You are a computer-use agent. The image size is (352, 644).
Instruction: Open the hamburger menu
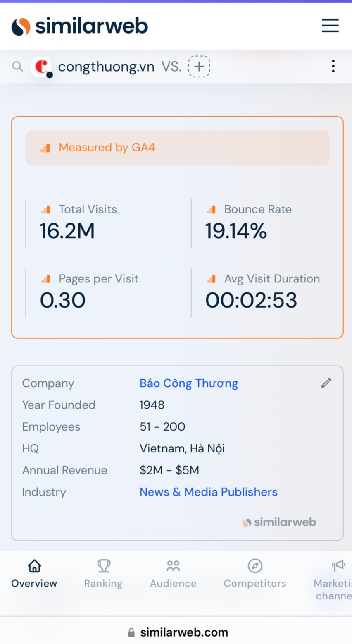click(x=330, y=26)
